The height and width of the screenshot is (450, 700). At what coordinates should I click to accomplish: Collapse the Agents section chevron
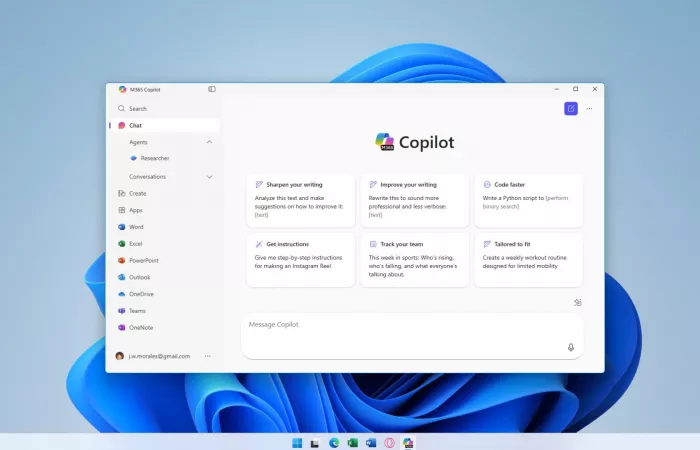coord(209,142)
